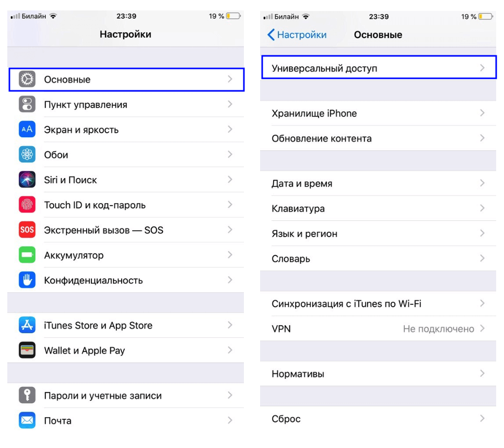Open the Пункт управления icon
This screenshot has width=504, height=448.
point(27,104)
